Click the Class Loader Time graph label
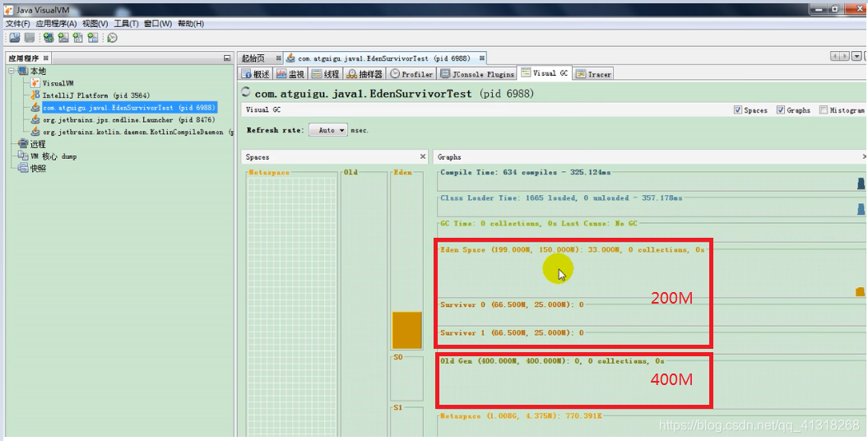The height and width of the screenshot is (441, 868). tap(561, 197)
